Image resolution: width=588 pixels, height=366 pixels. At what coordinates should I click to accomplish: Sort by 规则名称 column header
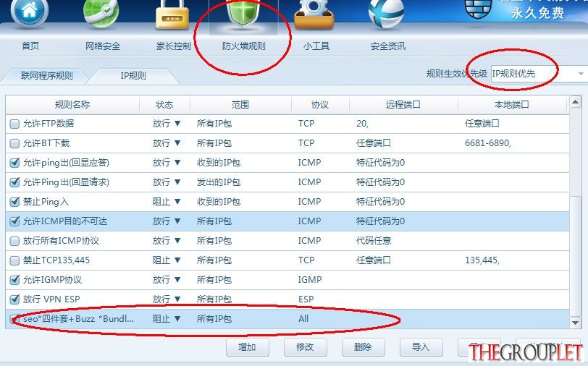pos(72,104)
